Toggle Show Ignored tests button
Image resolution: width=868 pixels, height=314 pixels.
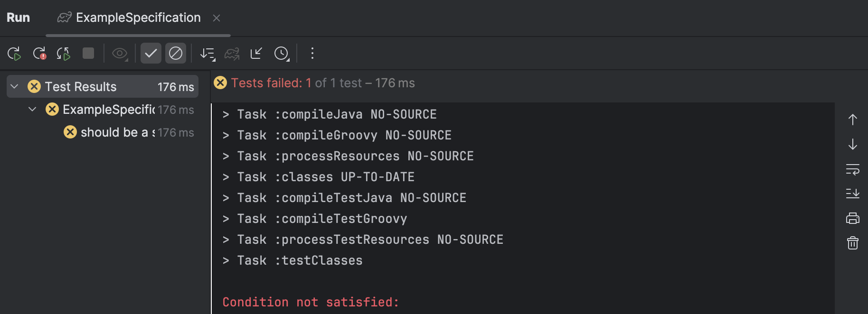[176, 53]
